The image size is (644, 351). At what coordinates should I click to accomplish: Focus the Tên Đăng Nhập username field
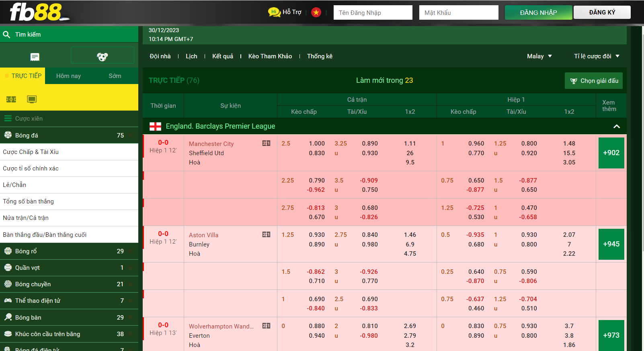click(373, 12)
